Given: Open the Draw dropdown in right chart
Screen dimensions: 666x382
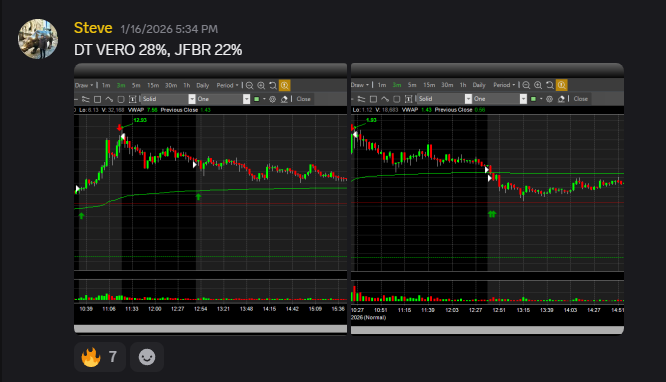Looking at the screenshot, I should pos(360,85).
